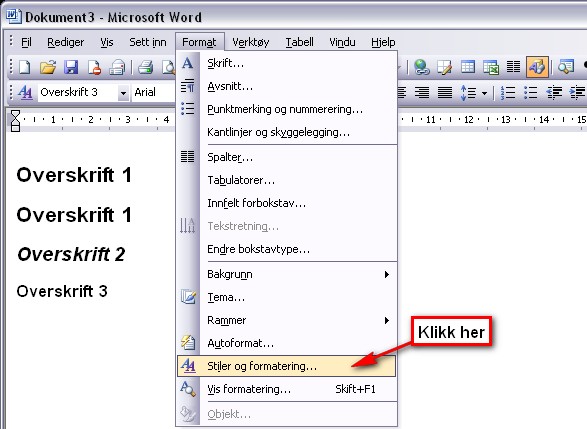The height and width of the screenshot is (429, 587).
Task: Open the Vindu menu
Action: point(342,42)
